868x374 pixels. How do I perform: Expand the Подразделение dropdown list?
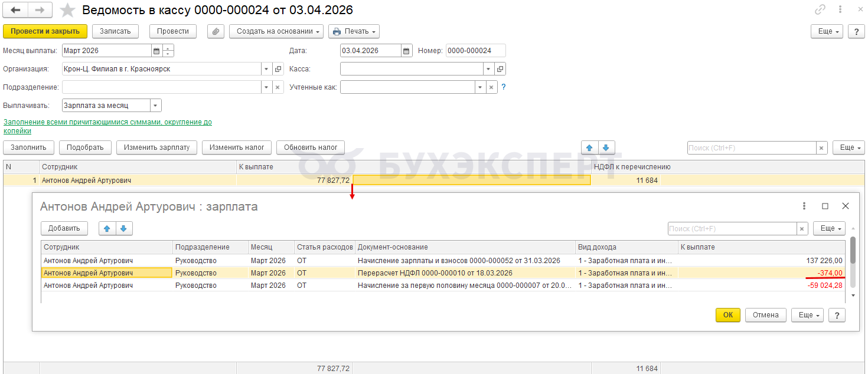click(266, 87)
